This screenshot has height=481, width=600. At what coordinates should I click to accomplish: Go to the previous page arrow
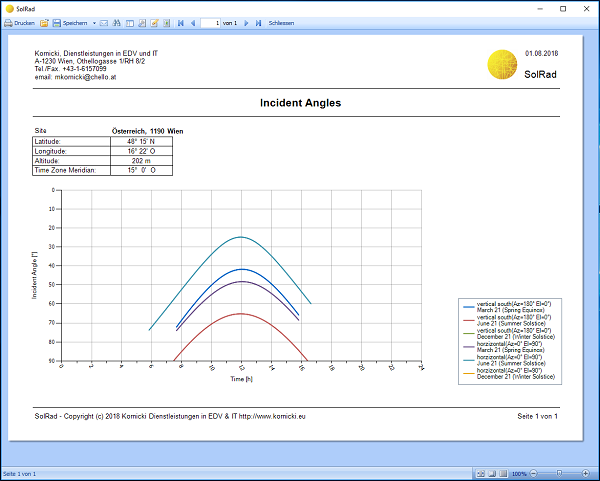click(x=193, y=22)
